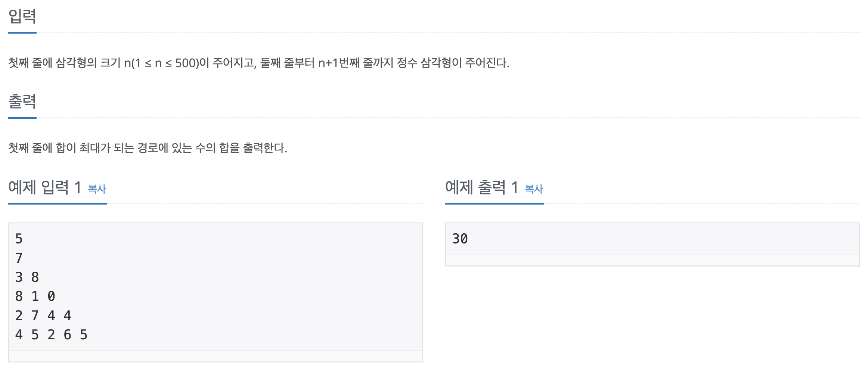
Task: Click the input description paragraph about 삼각형의 크기
Action: tap(259, 63)
